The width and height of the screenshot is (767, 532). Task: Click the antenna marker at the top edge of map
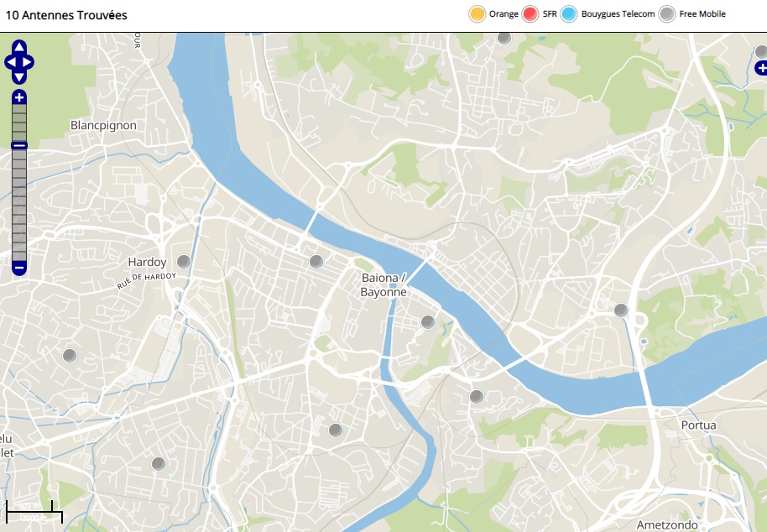[504, 38]
